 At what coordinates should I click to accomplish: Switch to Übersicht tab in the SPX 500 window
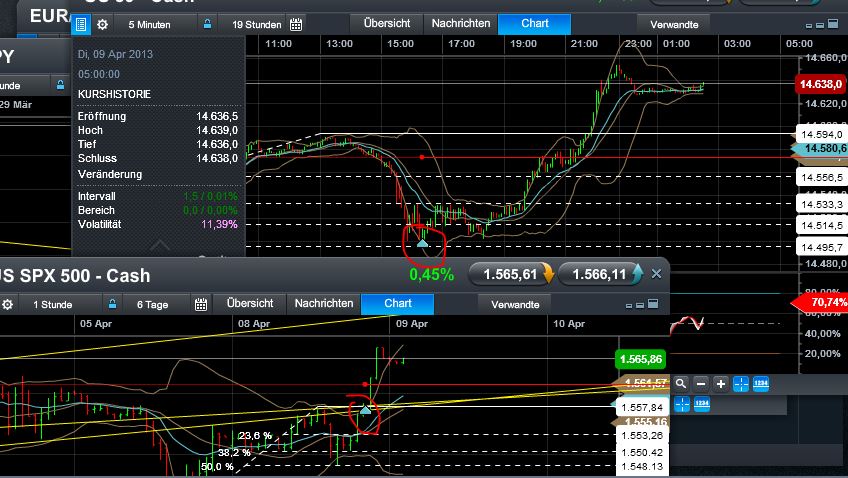pyautogui.click(x=250, y=303)
